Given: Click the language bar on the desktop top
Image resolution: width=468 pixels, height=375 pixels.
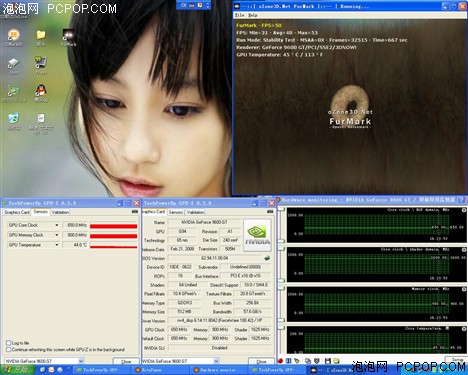Looking at the screenshot, I should tap(194, 5).
